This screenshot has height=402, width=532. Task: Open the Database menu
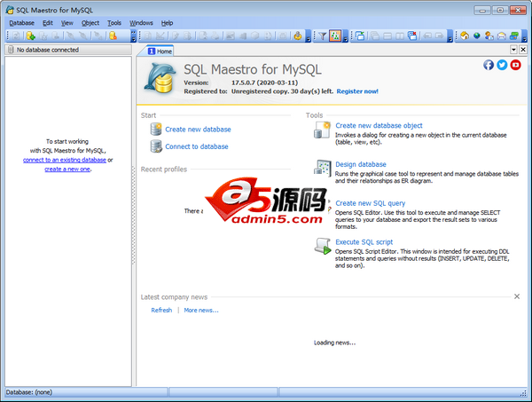[21, 23]
